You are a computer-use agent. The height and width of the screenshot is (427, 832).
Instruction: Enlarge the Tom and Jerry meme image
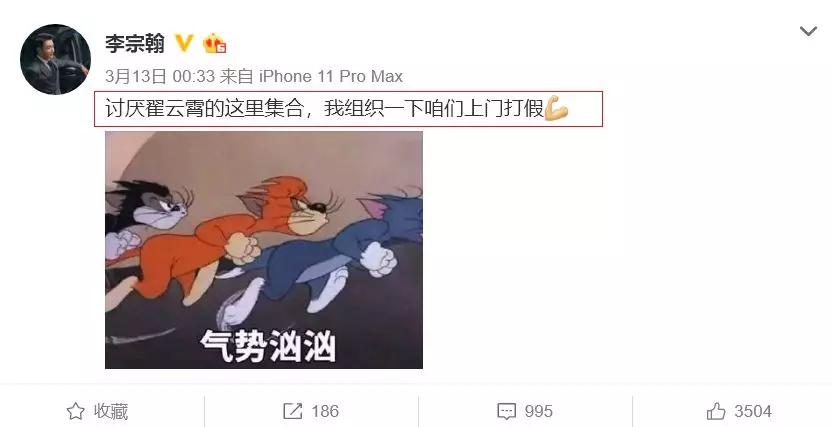coord(264,250)
